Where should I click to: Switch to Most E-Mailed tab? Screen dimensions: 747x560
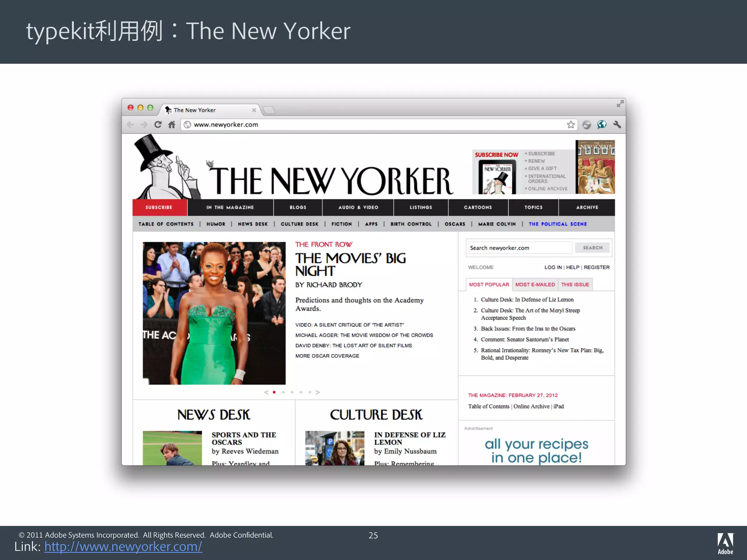pyautogui.click(x=535, y=285)
